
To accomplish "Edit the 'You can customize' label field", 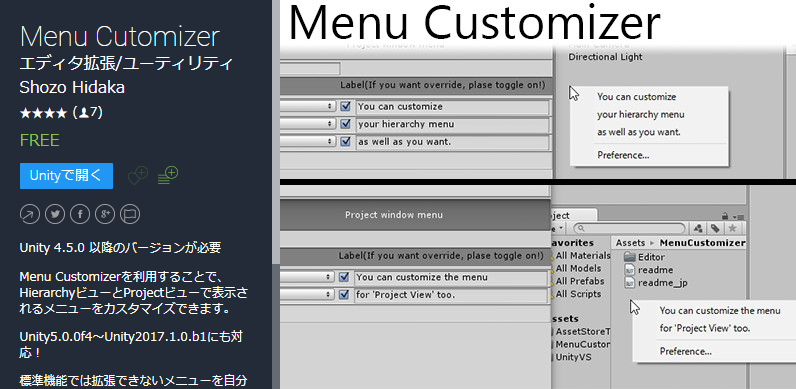I will (x=452, y=107).
